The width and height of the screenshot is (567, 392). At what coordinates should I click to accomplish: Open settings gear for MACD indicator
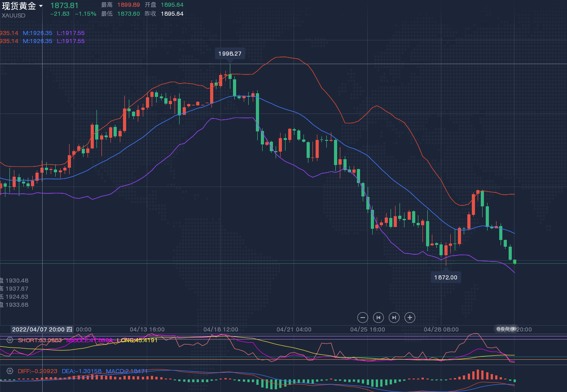[x=10, y=371]
